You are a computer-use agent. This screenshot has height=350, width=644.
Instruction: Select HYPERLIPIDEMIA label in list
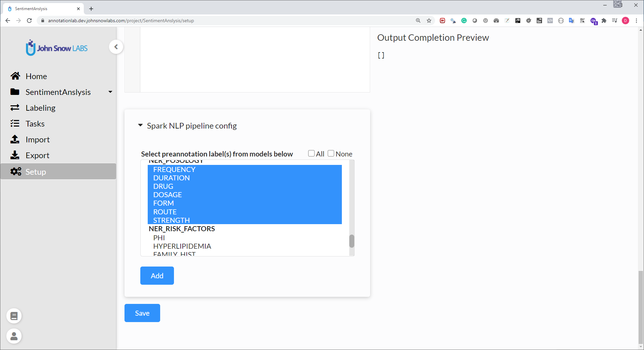(x=245, y=246)
